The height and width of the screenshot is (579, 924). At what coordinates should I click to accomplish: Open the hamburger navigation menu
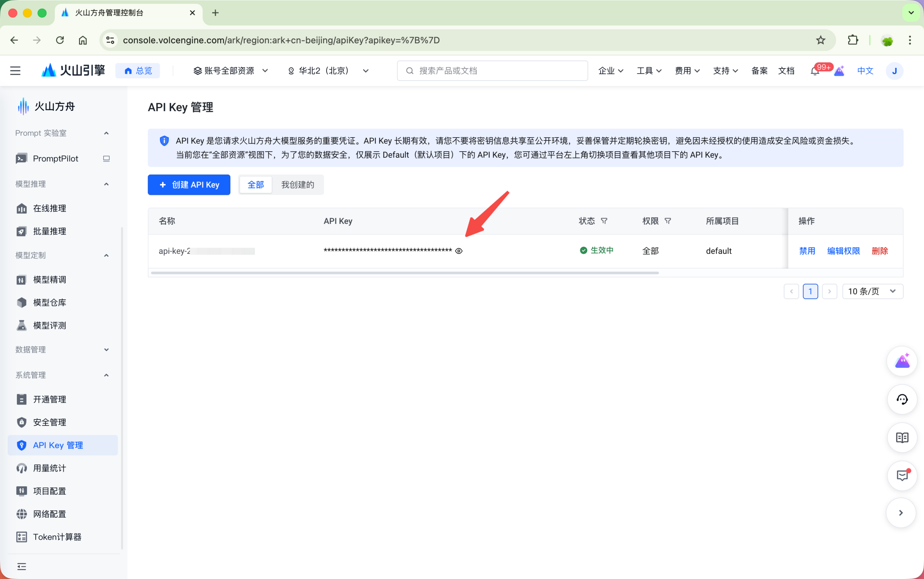coord(15,71)
